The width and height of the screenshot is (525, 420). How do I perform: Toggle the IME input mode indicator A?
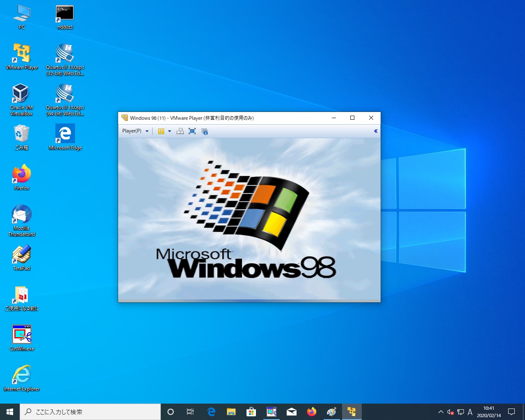click(470, 412)
